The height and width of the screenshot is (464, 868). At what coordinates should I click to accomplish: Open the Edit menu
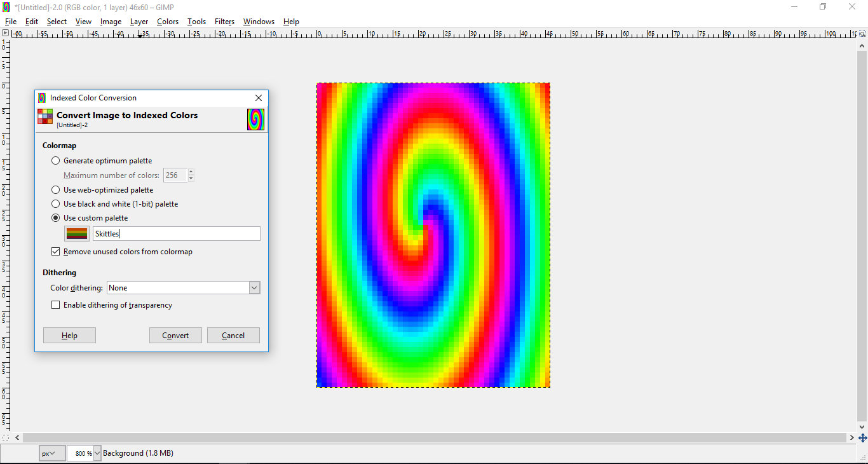tap(32, 22)
